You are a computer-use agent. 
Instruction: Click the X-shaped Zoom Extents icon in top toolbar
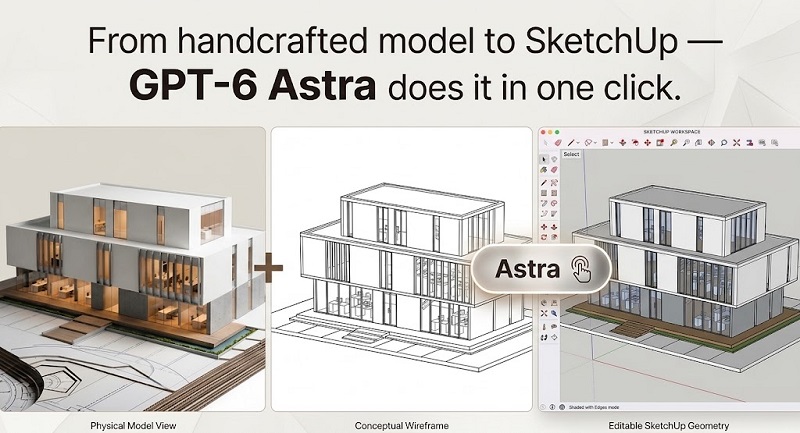[736, 143]
